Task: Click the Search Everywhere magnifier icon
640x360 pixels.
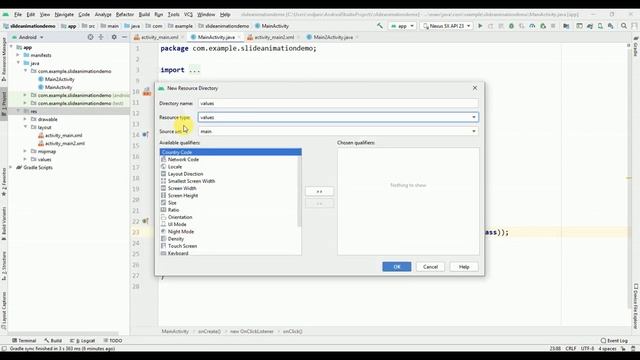Action: tap(624, 26)
